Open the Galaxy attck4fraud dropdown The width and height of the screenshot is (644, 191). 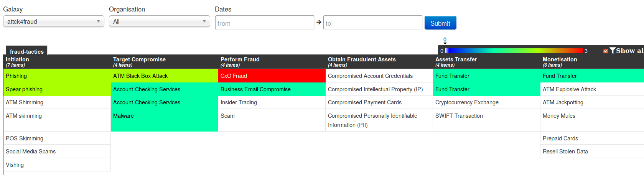pyautogui.click(x=54, y=21)
